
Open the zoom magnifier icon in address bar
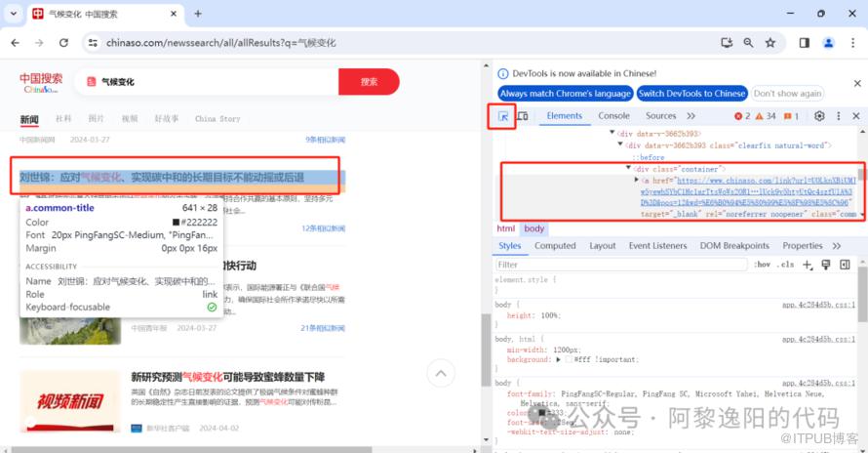click(x=748, y=43)
